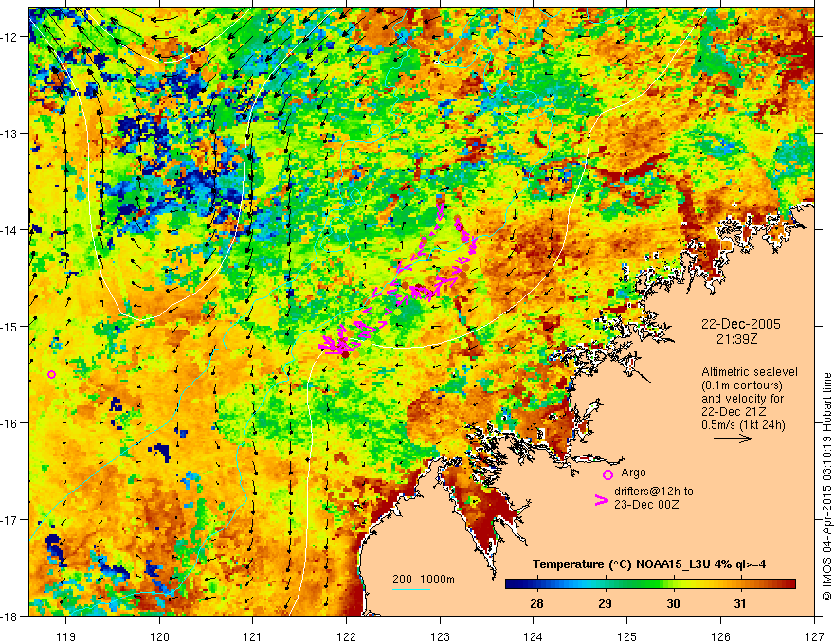Click the latitude axis label '-13'

point(10,134)
